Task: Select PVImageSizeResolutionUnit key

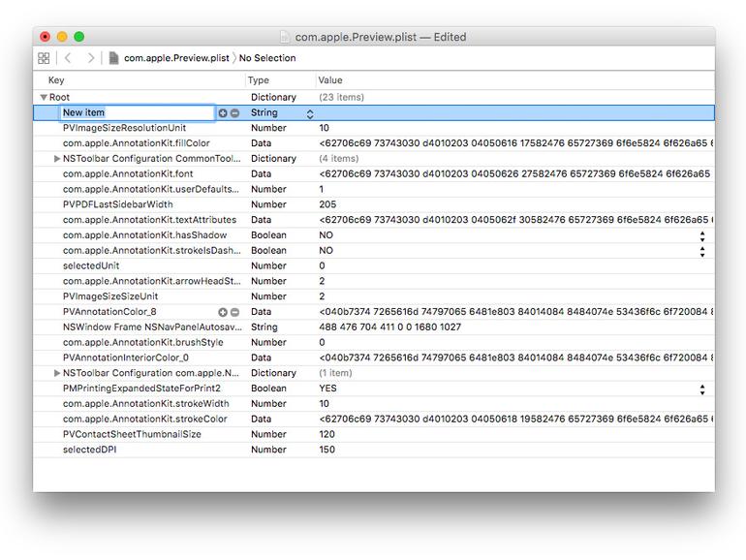Action: coord(124,128)
